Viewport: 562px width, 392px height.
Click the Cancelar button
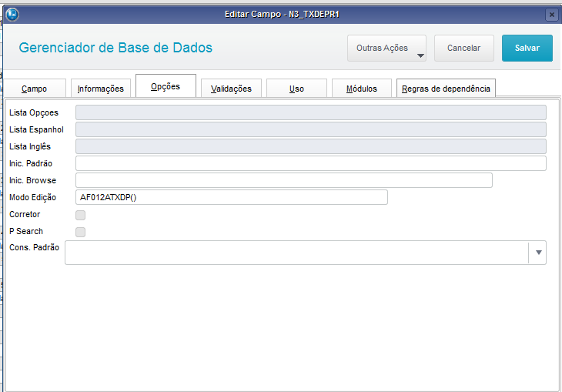(x=463, y=48)
